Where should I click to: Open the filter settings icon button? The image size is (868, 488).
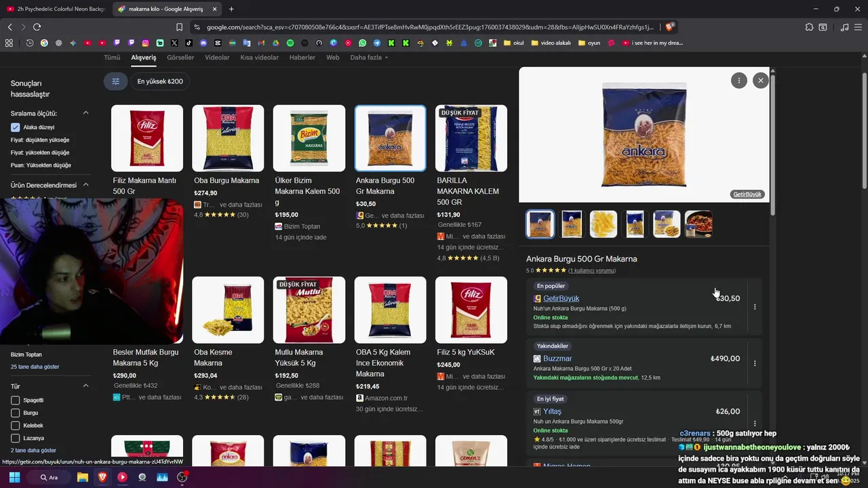[115, 81]
